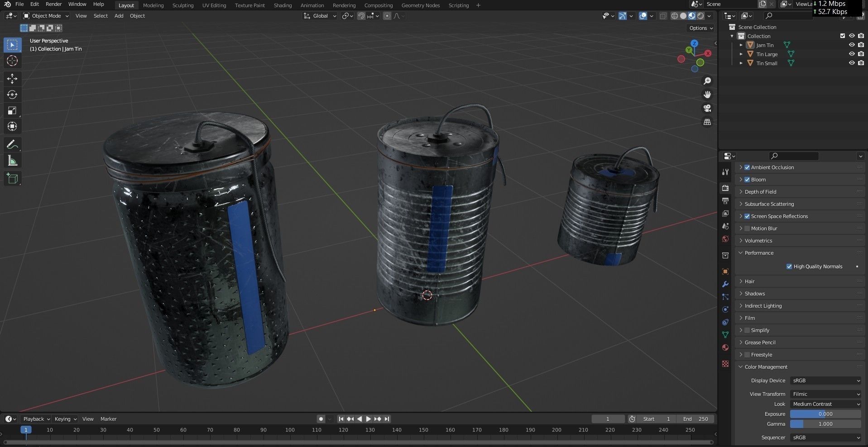The width and height of the screenshot is (868, 447).
Task: Uncheck High Quality Normals
Action: pyautogui.click(x=789, y=266)
